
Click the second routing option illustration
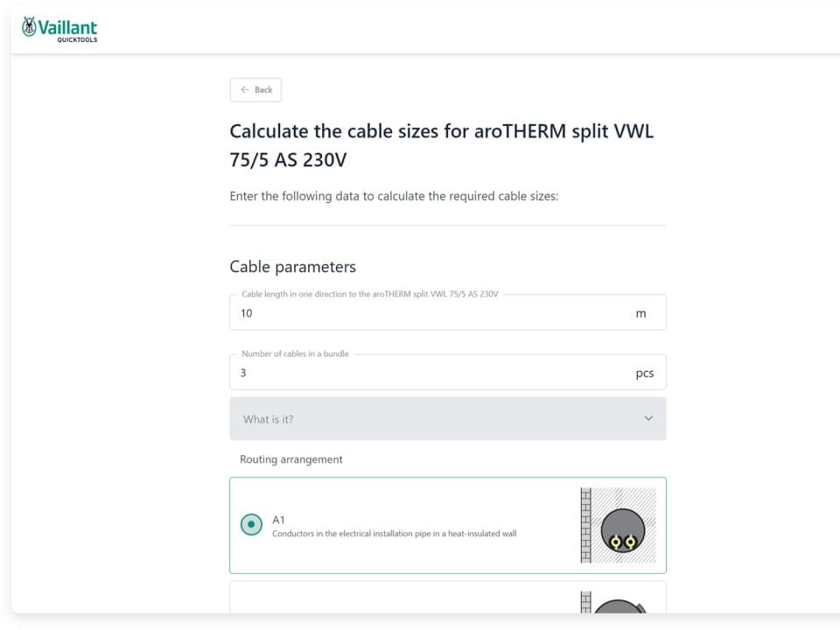[618, 604]
